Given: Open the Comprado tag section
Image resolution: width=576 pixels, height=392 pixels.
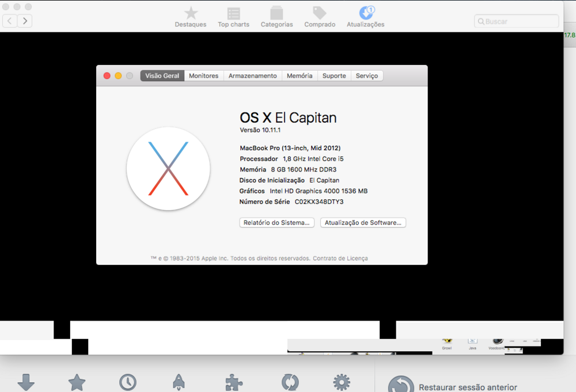Looking at the screenshot, I should click(320, 17).
